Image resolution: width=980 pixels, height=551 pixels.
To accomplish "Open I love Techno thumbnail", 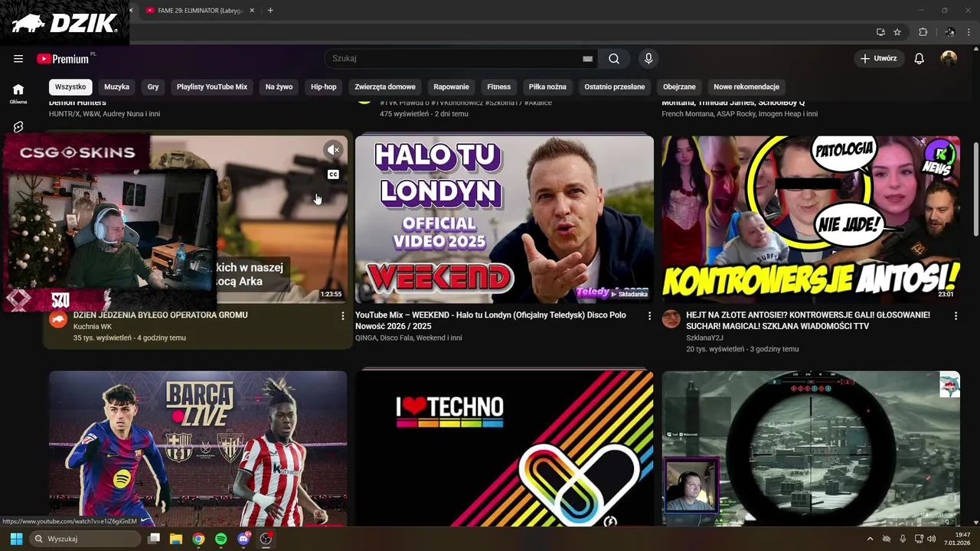I will click(505, 448).
